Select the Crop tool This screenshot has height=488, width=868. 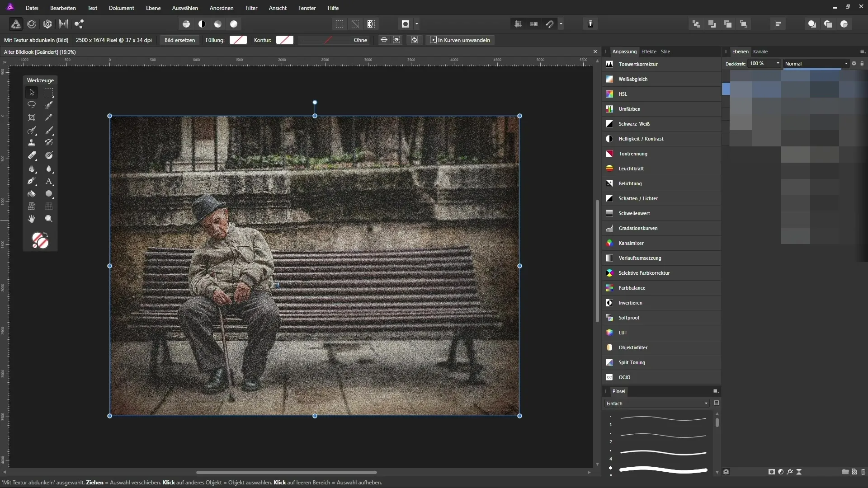tap(32, 117)
